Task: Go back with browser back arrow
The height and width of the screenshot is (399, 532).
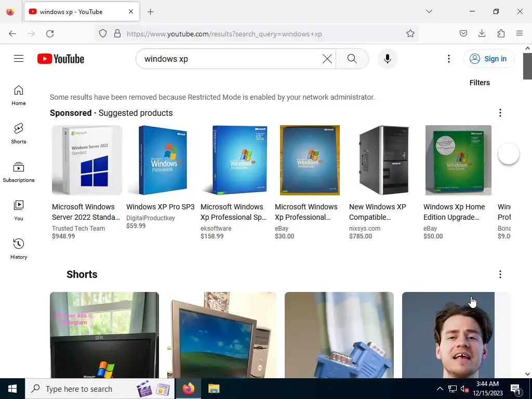Action: (x=12, y=34)
